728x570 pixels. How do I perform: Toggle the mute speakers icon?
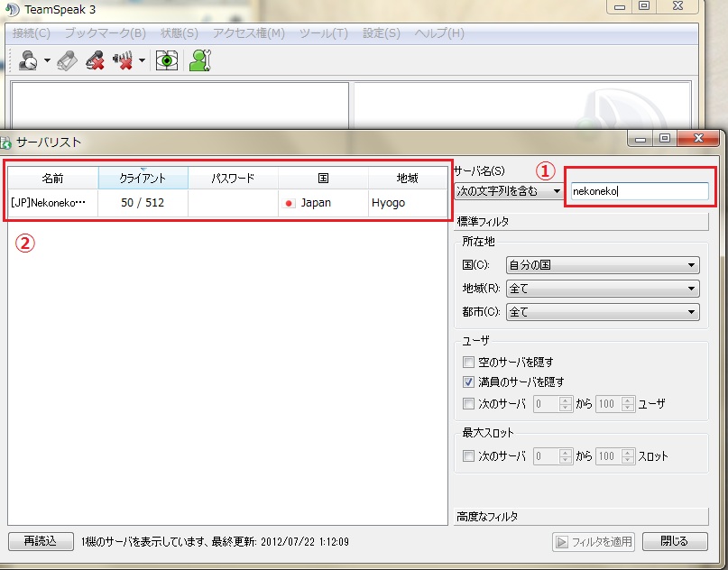[x=124, y=61]
